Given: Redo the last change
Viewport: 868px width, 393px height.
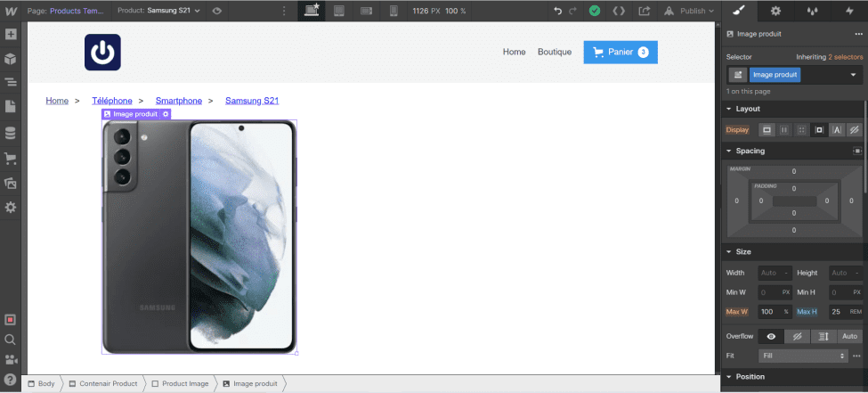Looking at the screenshot, I should (x=572, y=11).
